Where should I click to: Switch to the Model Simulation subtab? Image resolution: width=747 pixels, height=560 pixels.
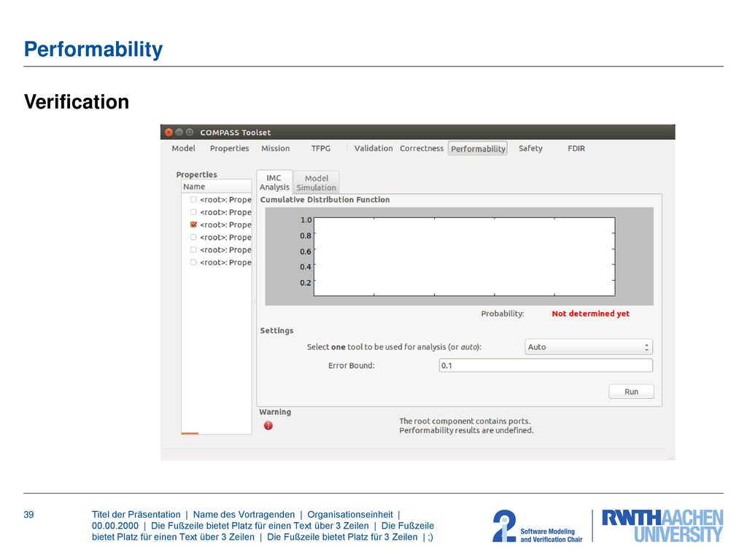click(317, 183)
